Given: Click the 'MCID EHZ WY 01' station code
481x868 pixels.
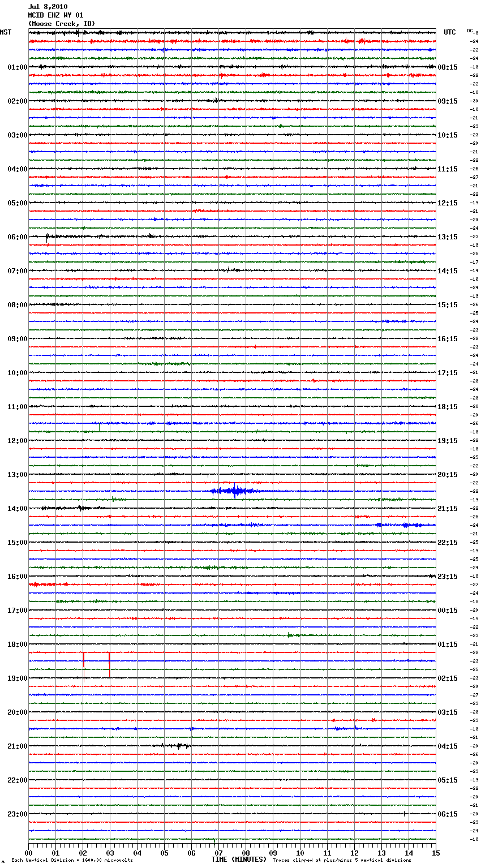Looking at the screenshot, I should (x=55, y=15).
